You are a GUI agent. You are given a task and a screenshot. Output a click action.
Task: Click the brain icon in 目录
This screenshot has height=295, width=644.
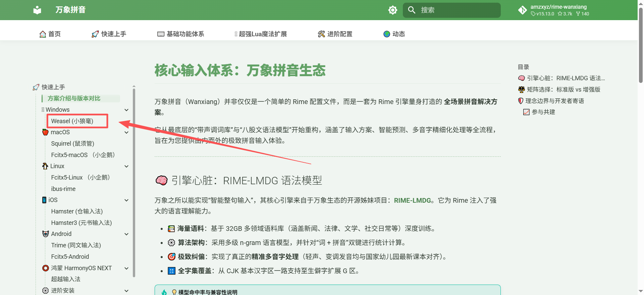[522, 78]
